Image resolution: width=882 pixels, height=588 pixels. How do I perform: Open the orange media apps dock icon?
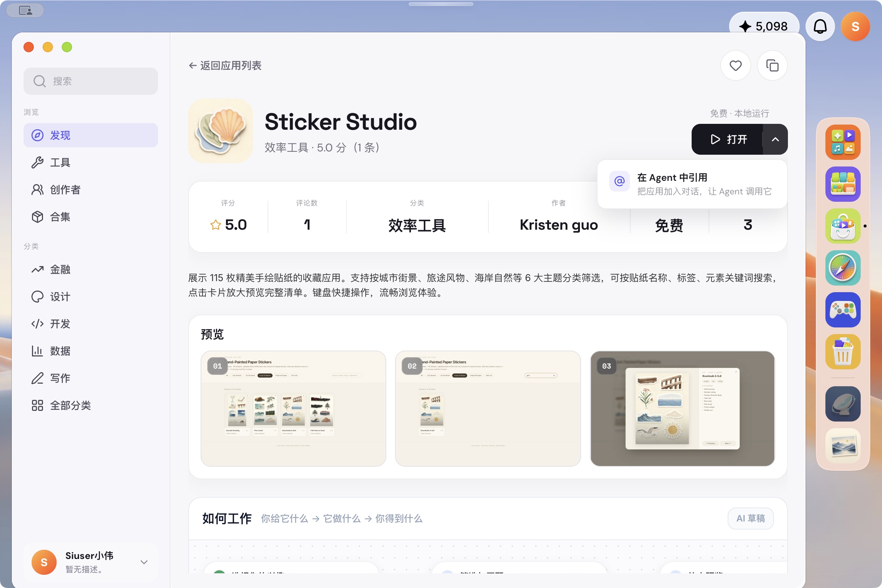point(843,142)
